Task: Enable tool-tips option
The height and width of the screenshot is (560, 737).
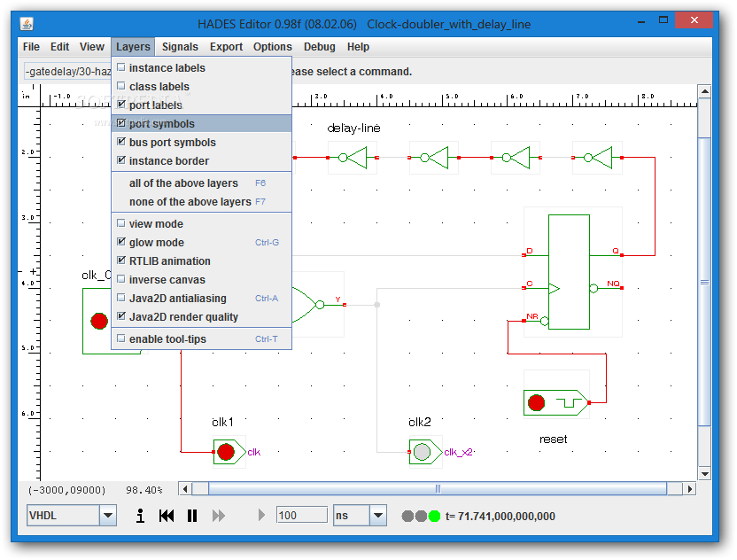Action: [202, 339]
